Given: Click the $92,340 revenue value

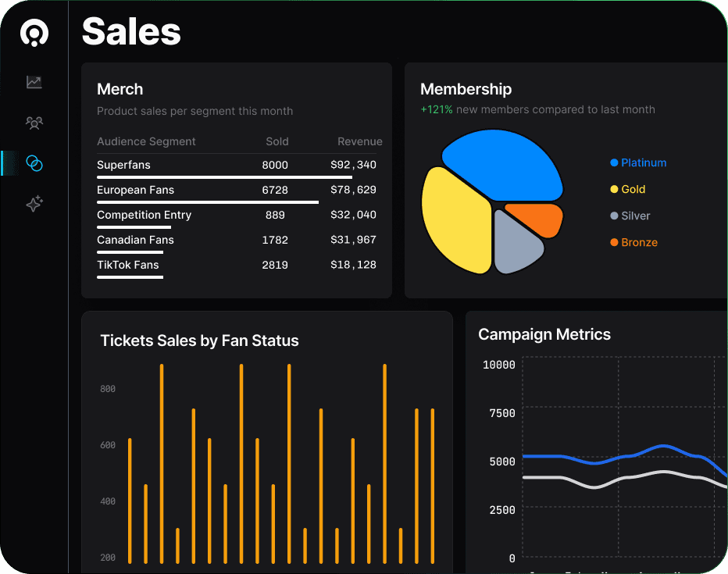Looking at the screenshot, I should [353, 165].
